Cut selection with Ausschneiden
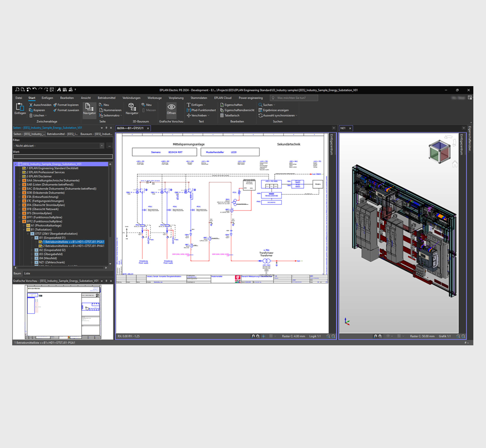 coord(40,105)
